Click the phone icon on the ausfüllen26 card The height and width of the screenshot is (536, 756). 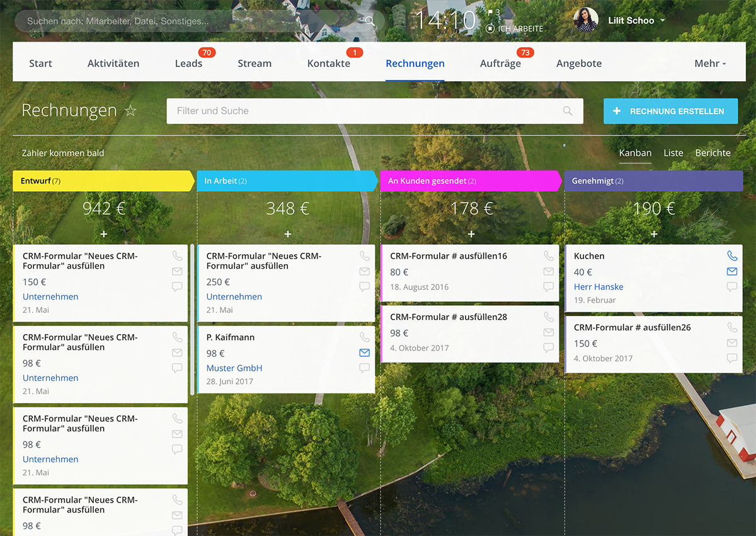click(x=732, y=328)
